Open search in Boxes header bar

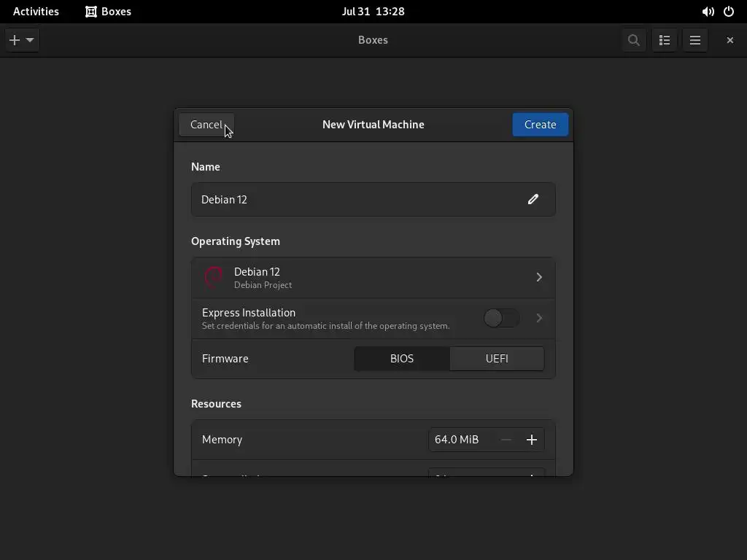click(x=634, y=40)
